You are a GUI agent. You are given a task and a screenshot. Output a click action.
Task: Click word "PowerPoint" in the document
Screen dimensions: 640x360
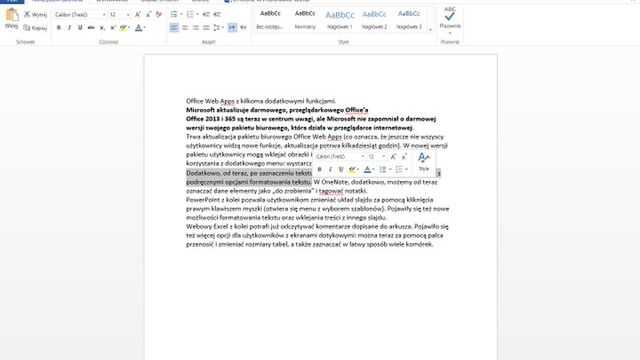(203, 200)
